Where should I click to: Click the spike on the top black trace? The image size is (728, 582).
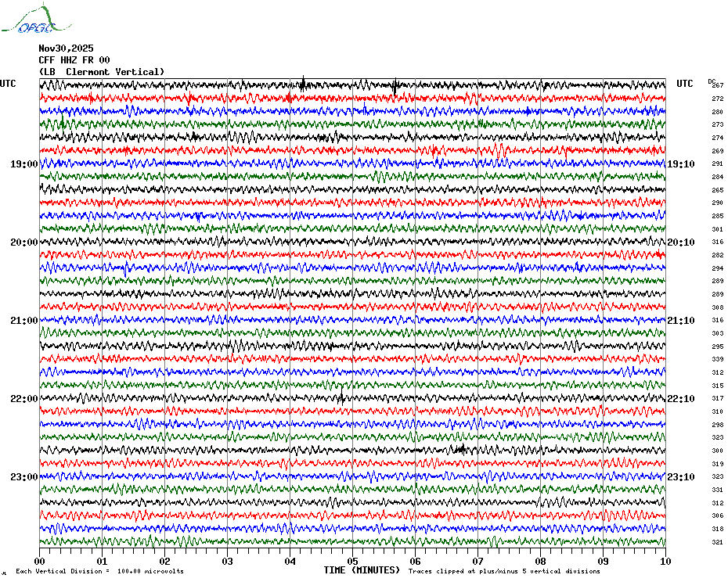[x=303, y=84]
